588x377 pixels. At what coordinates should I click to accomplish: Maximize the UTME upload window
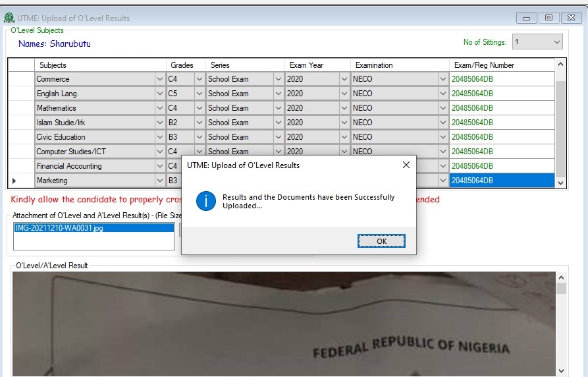click(x=548, y=18)
